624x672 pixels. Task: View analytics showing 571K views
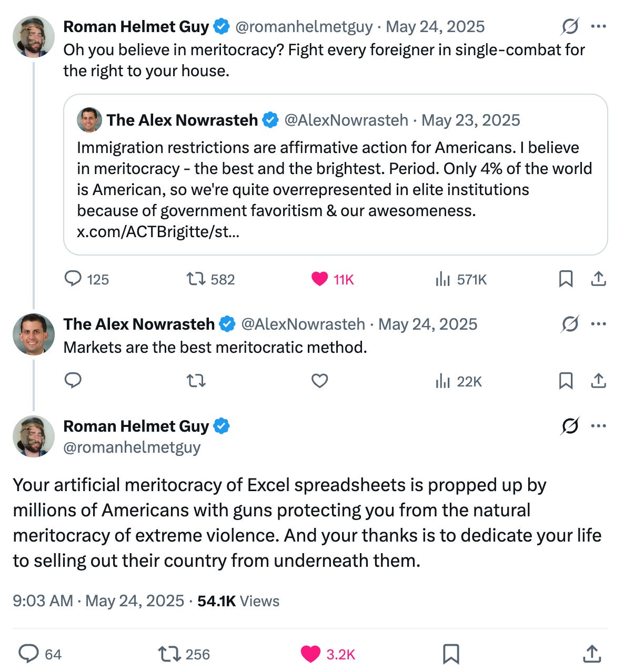coord(461,279)
